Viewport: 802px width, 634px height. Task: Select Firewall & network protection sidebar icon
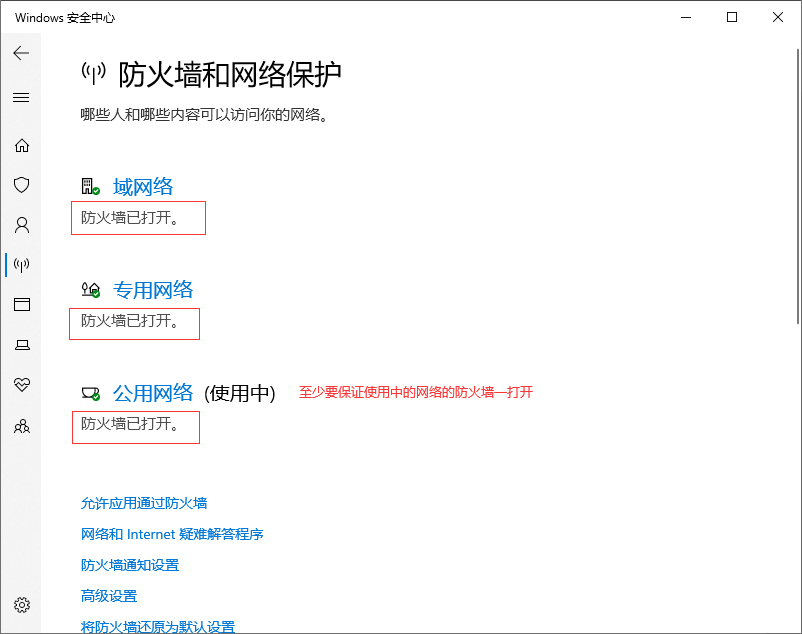[x=21, y=265]
